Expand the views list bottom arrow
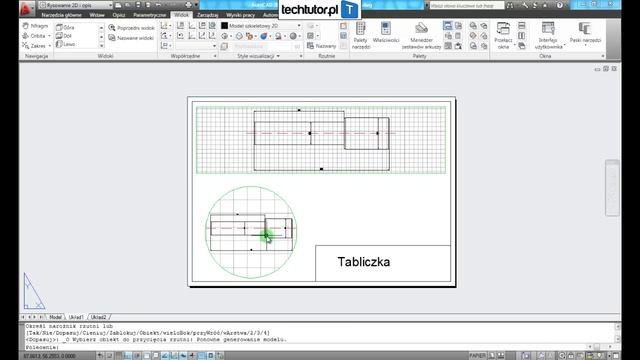The image size is (640, 360). coord(102,46)
